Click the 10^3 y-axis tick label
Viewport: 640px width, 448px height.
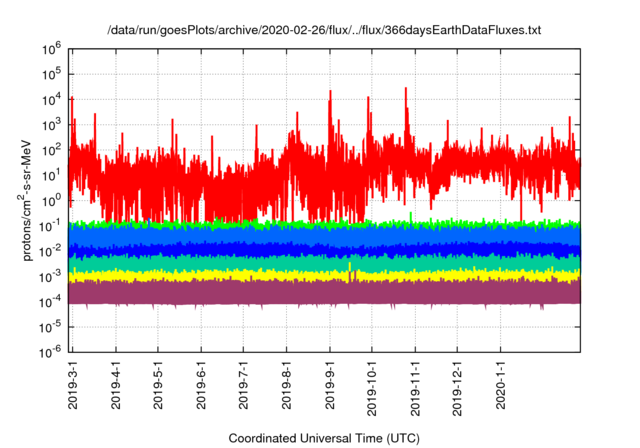[x=51, y=125]
